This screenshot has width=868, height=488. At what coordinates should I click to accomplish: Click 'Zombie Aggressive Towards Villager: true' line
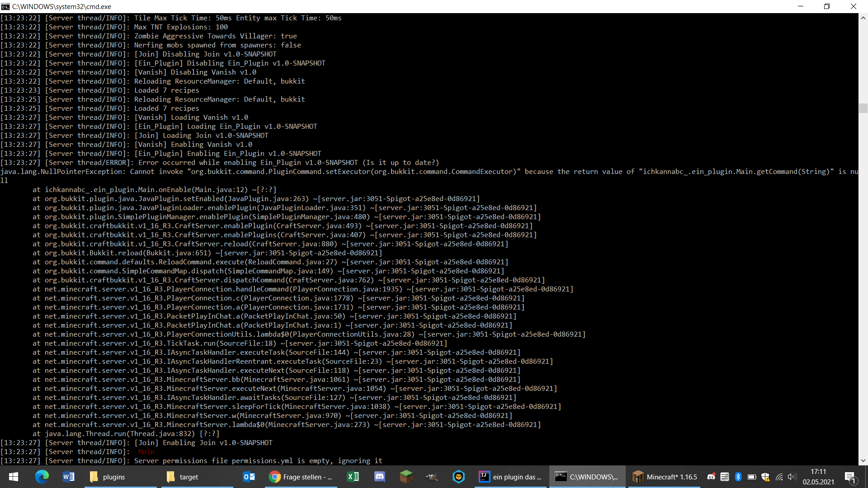click(148, 36)
